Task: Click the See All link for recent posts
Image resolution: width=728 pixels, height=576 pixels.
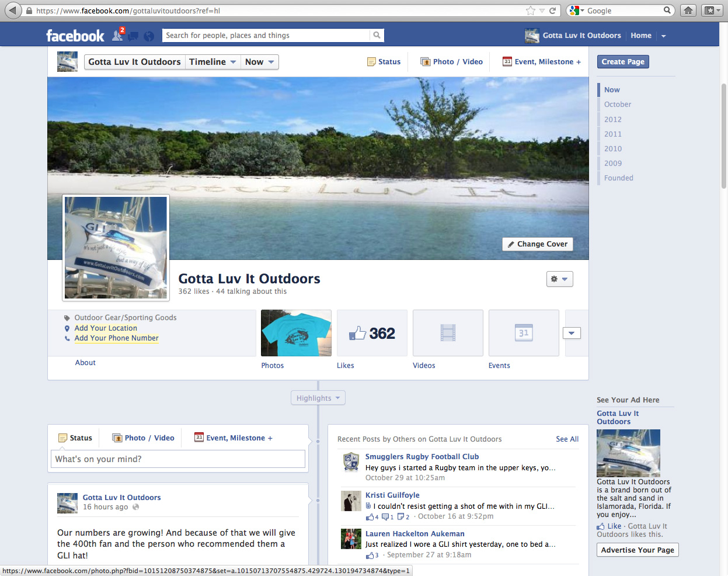Action: point(567,439)
